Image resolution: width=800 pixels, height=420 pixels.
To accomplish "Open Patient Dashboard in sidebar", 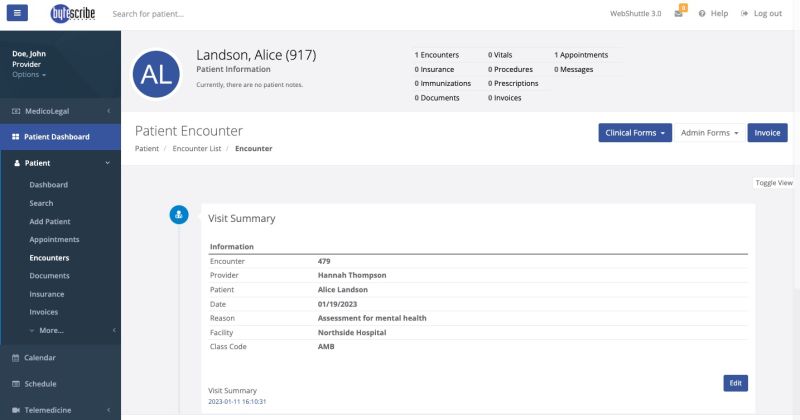I will click(57, 137).
